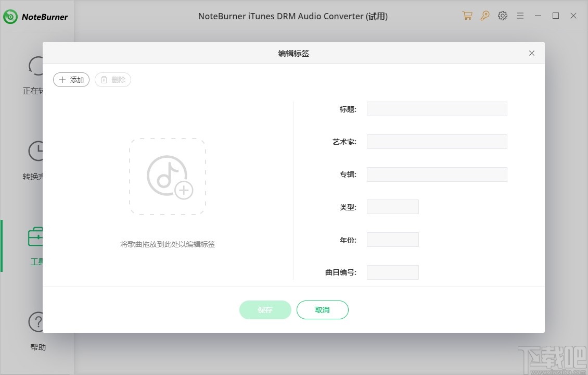Open the settings gear icon

502,16
